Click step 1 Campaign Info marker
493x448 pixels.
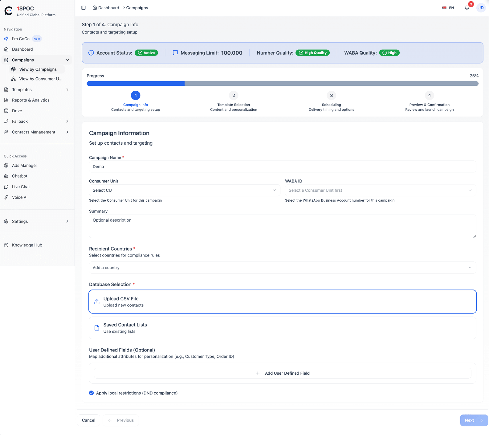136,95
